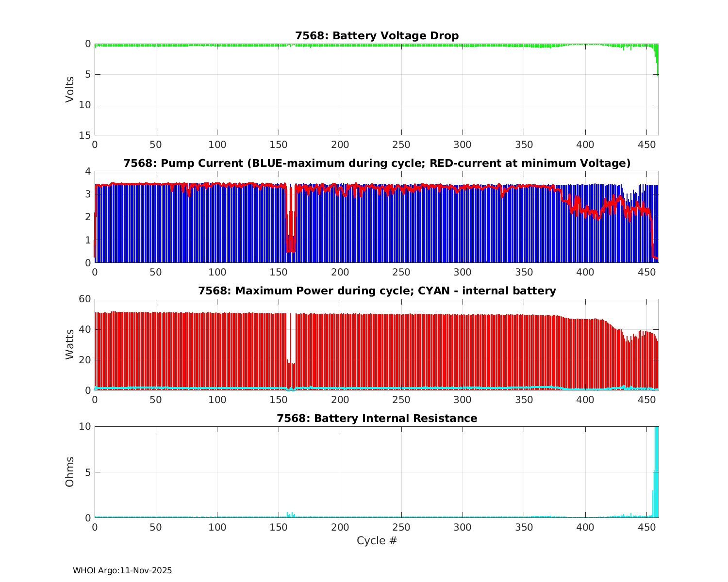The width and height of the screenshot is (728, 582).
Task: Click the 4 tick on the Pump Current axis
Action: pos(88,171)
